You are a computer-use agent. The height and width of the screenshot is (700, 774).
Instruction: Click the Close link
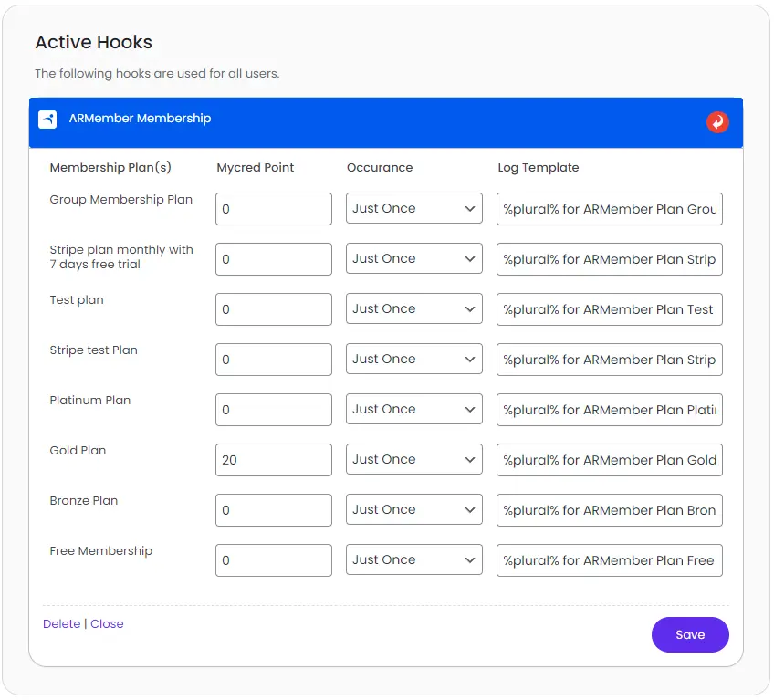tap(107, 624)
